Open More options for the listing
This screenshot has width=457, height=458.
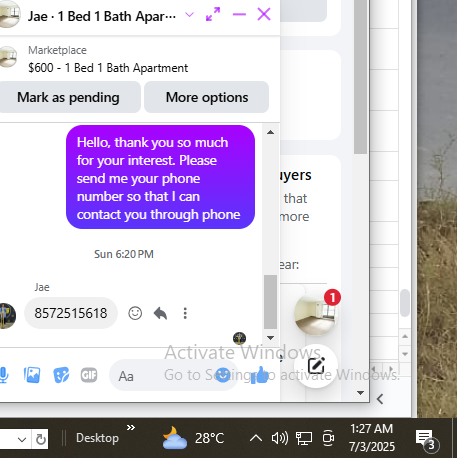(207, 97)
